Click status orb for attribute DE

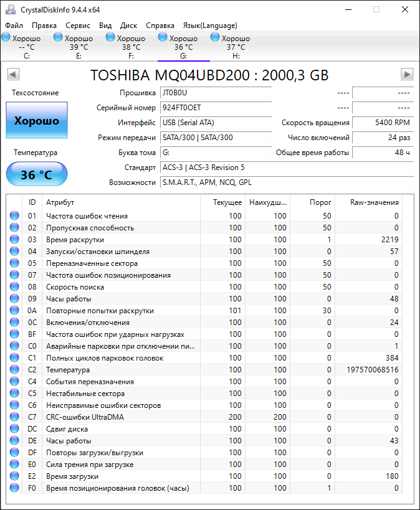pyautogui.click(x=14, y=440)
